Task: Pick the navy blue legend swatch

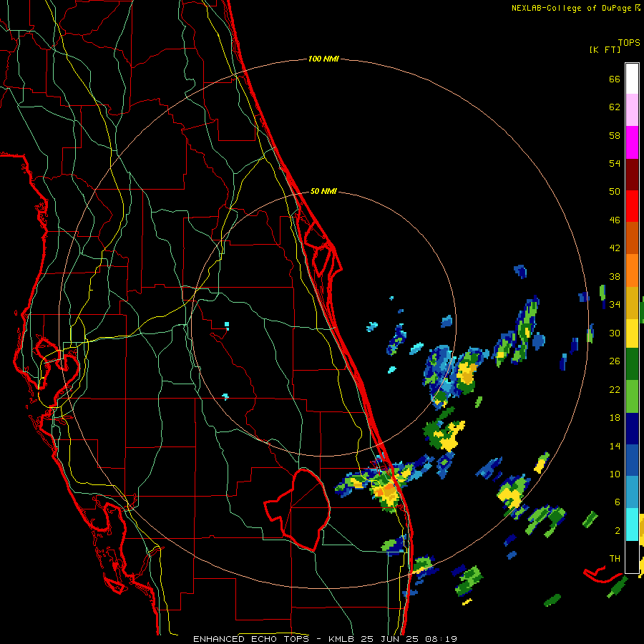Action: coord(632,429)
